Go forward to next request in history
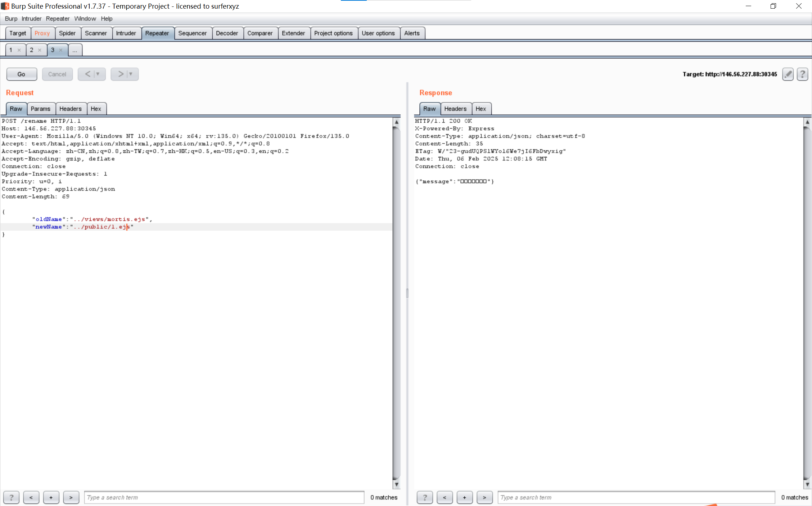 coord(121,74)
